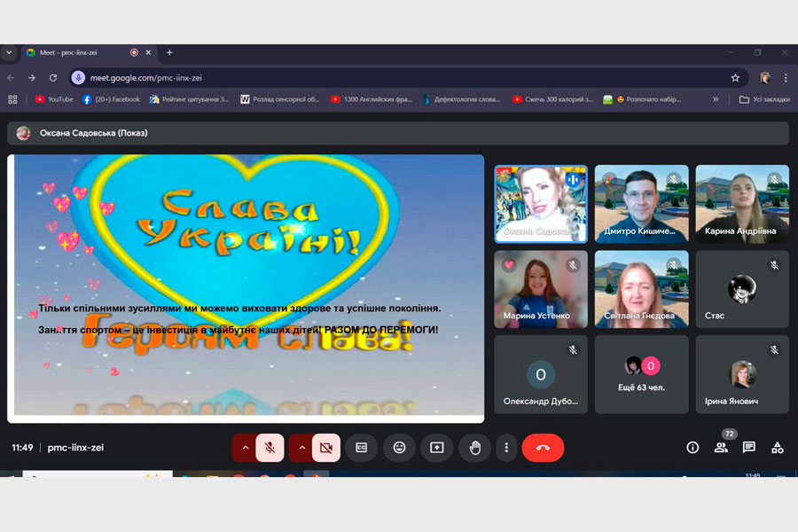This screenshot has height=532, width=798.
Task: Click the recording indicator on Meet tab
Action: [x=134, y=52]
